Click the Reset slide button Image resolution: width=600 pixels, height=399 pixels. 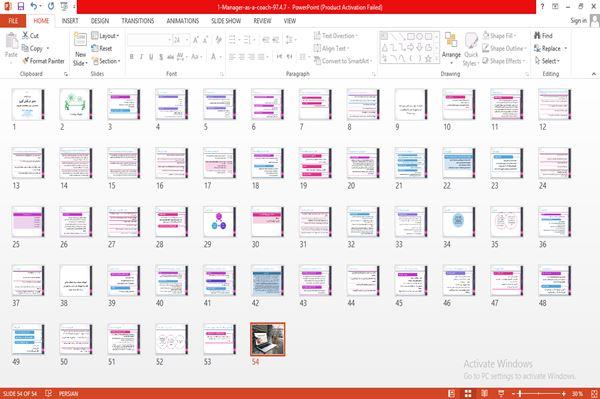(101, 48)
